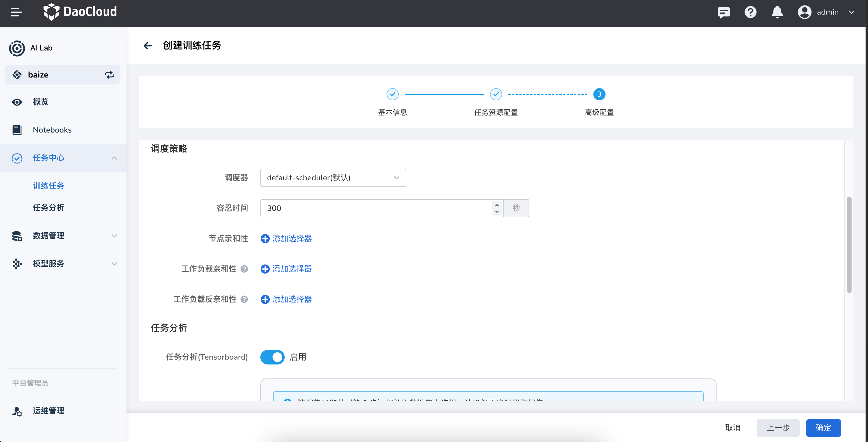Decrease 容忍时间 with the down stepper arrow
This screenshot has width=868, height=442.
[x=497, y=212]
